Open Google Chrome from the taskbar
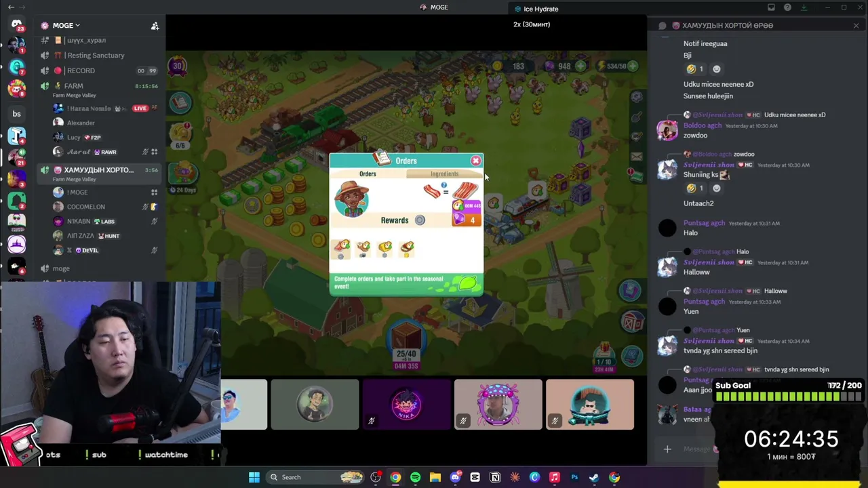Screen dimensions: 868x488 click(395, 477)
